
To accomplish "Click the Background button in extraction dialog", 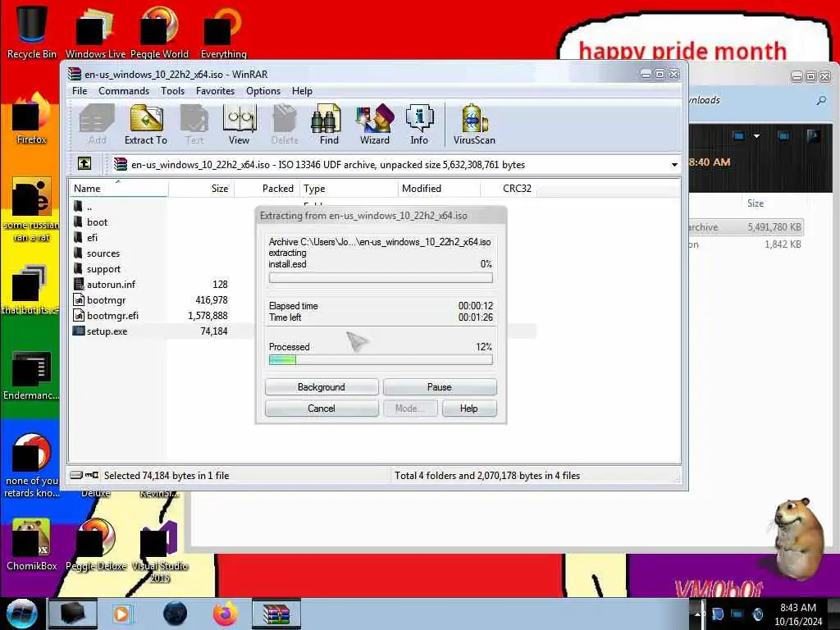I will click(x=322, y=387).
